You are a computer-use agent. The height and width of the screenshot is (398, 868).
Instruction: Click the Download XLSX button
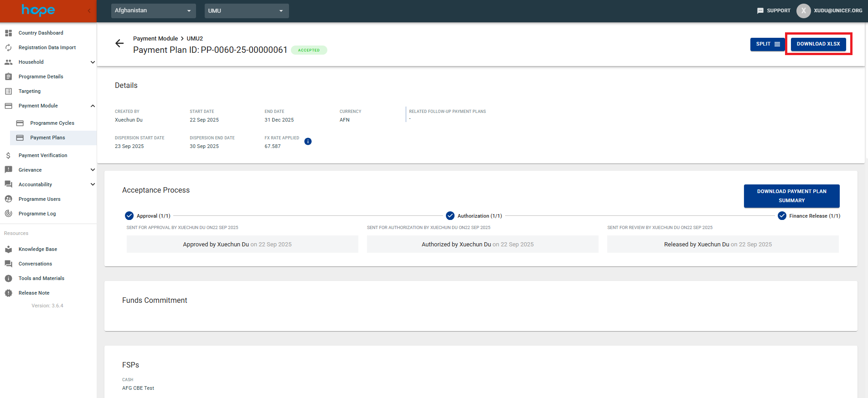pos(818,44)
